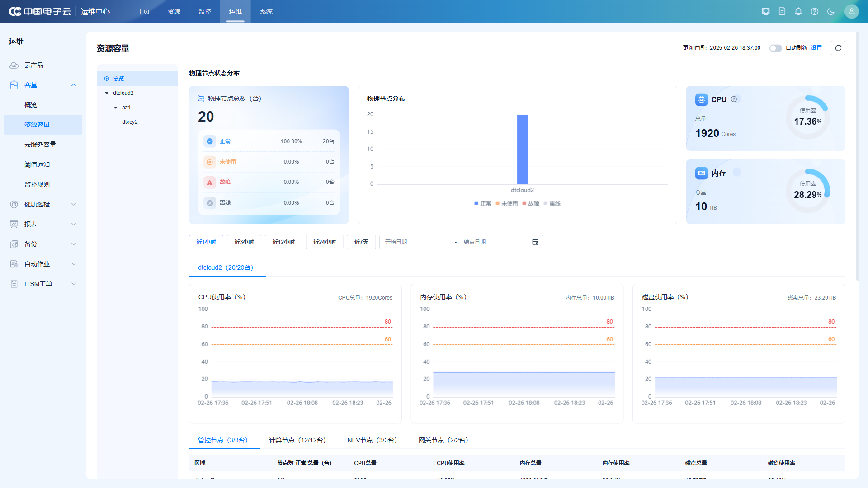
Task: Open the help question mark icon in header
Action: click(x=815, y=11)
